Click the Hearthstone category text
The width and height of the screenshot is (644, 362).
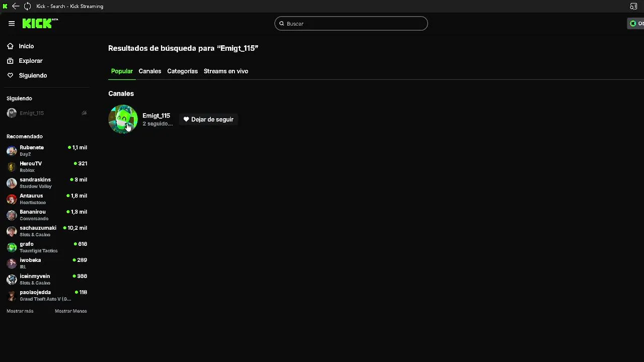click(33, 203)
